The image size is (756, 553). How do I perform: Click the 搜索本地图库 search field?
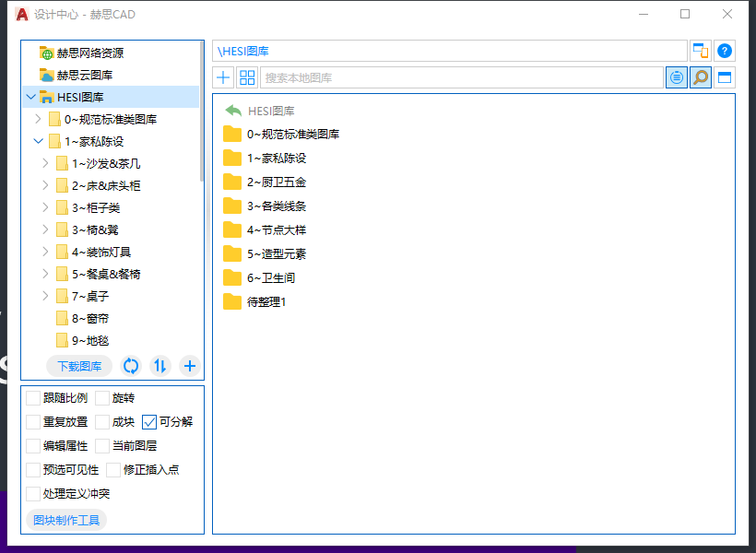point(462,77)
